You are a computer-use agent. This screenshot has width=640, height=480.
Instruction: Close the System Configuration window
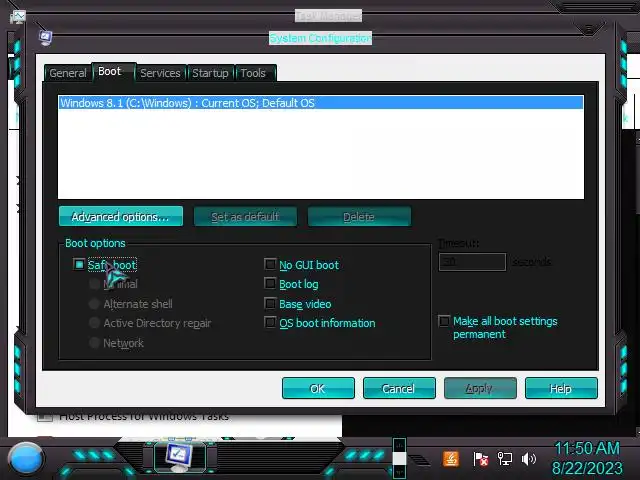[589, 29]
